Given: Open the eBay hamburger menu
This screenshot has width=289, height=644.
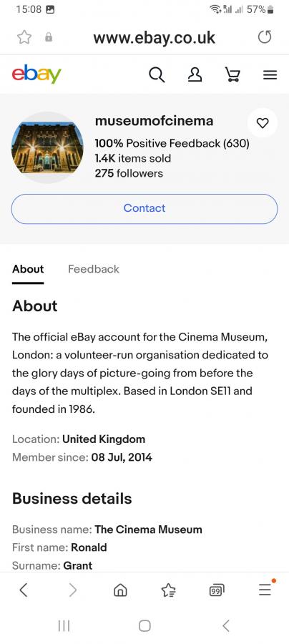Looking at the screenshot, I should point(270,75).
